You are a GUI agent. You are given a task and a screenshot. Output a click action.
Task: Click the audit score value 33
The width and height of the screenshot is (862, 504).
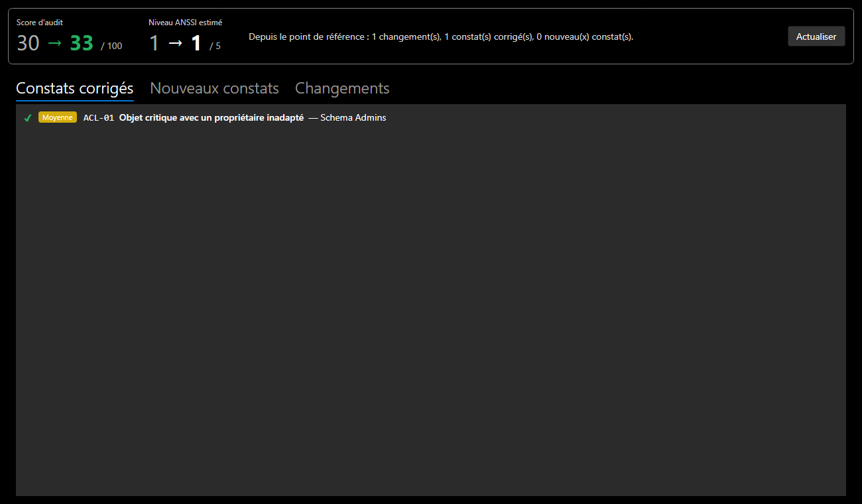coord(82,43)
